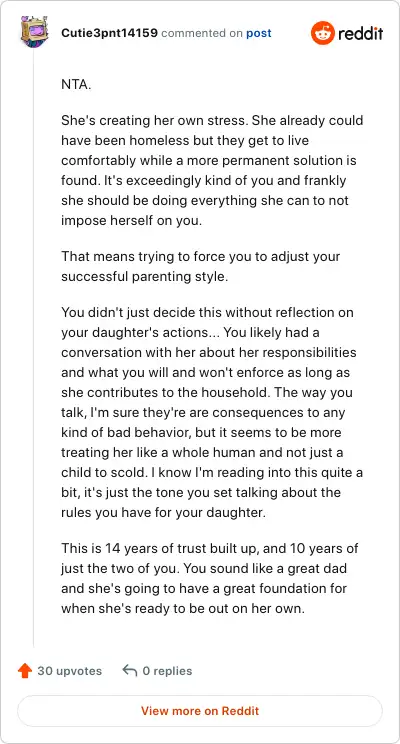Click the "0 replies" label
The image size is (400, 744).
pos(167,671)
